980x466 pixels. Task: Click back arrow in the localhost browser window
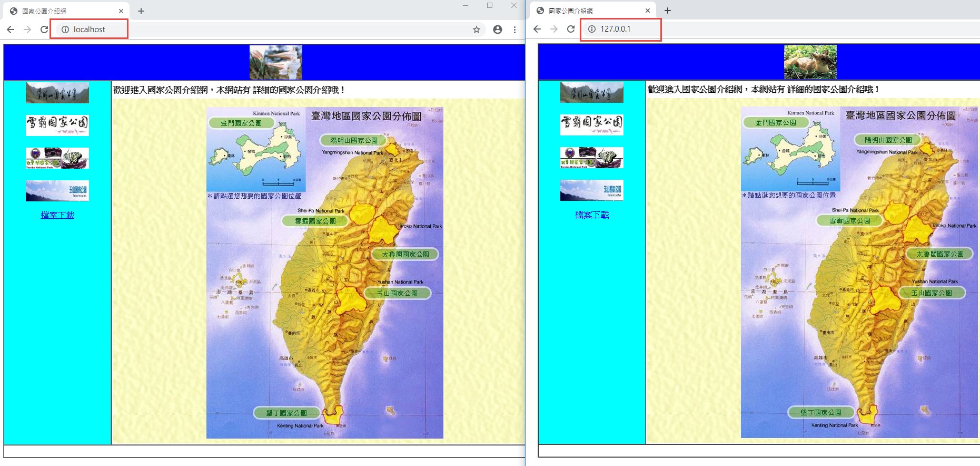[x=11, y=30]
